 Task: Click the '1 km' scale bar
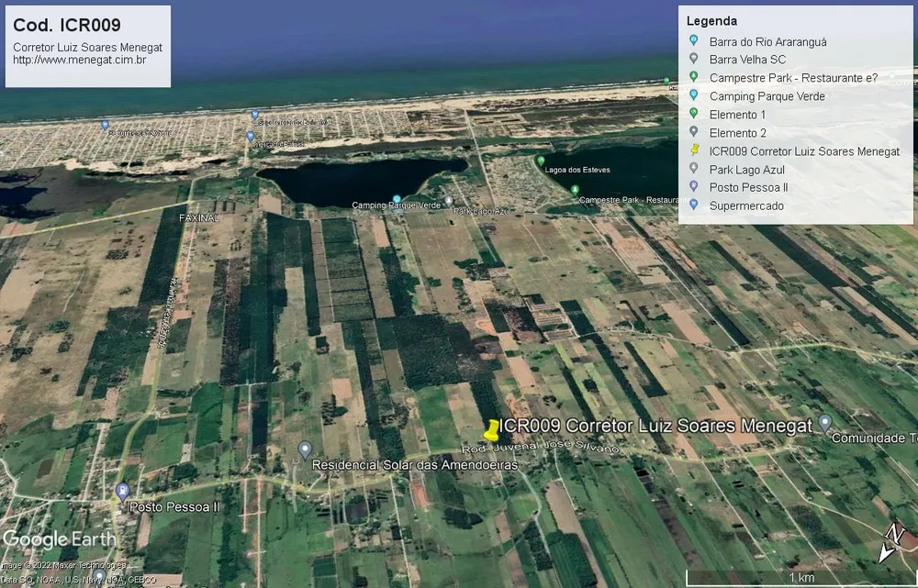800,578
